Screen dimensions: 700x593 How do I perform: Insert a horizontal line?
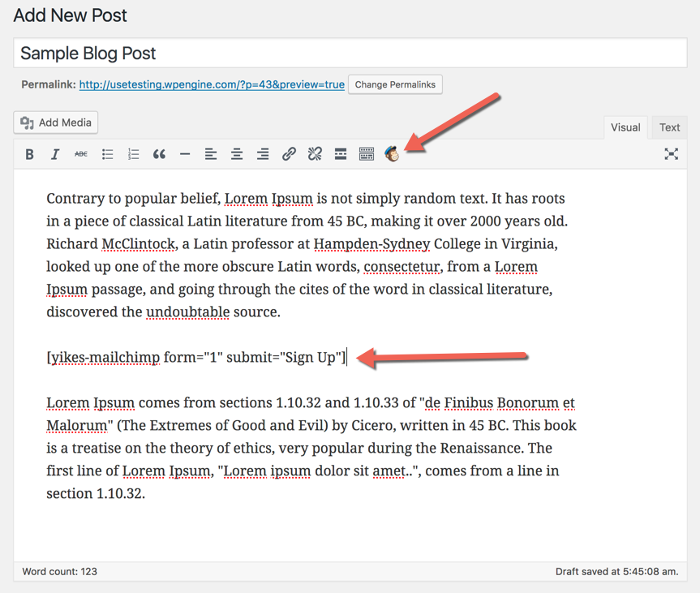click(x=185, y=154)
